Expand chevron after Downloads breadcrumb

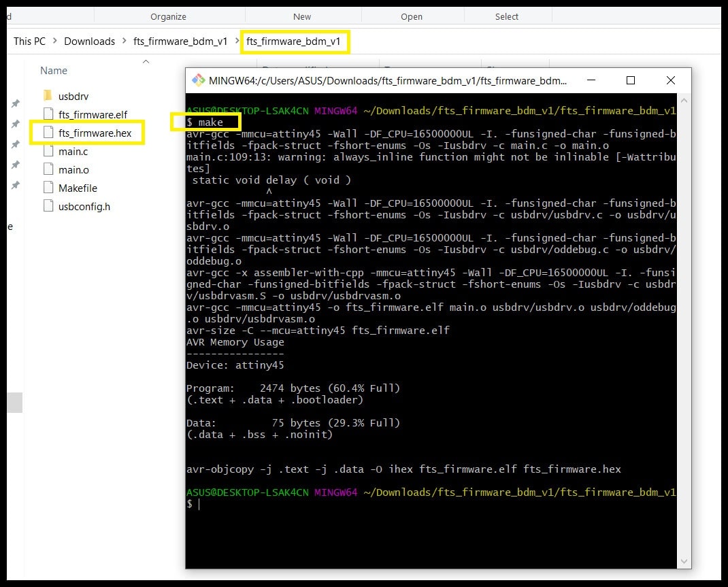click(124, 41)
